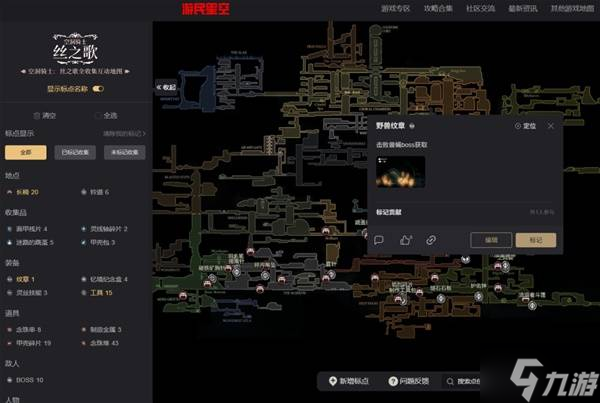Switch to the 未标记收集 tab
600x403 pixels.
point(124,152)
